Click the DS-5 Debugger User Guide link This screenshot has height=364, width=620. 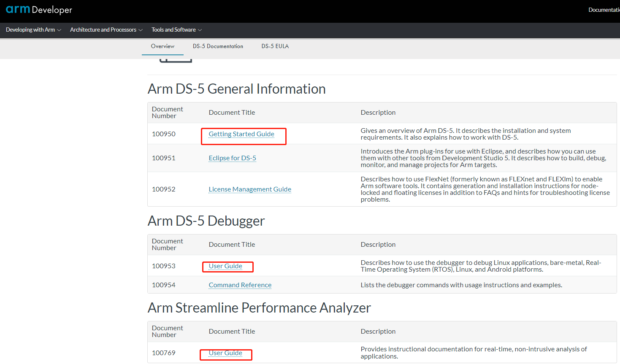click(225, 266)
